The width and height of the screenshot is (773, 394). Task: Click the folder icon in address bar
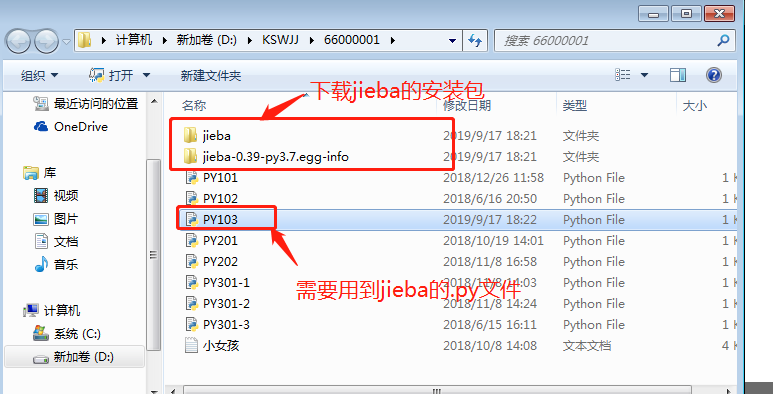tap(85, 40)
